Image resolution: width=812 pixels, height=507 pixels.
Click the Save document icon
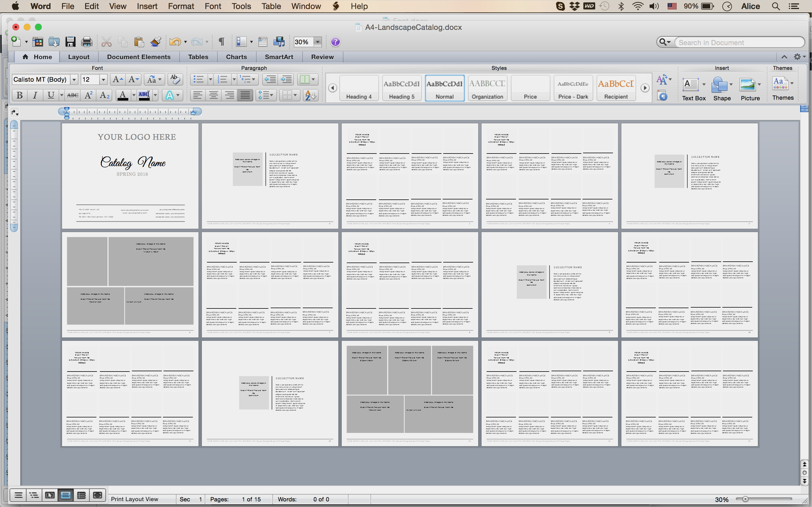coord(70,42)
